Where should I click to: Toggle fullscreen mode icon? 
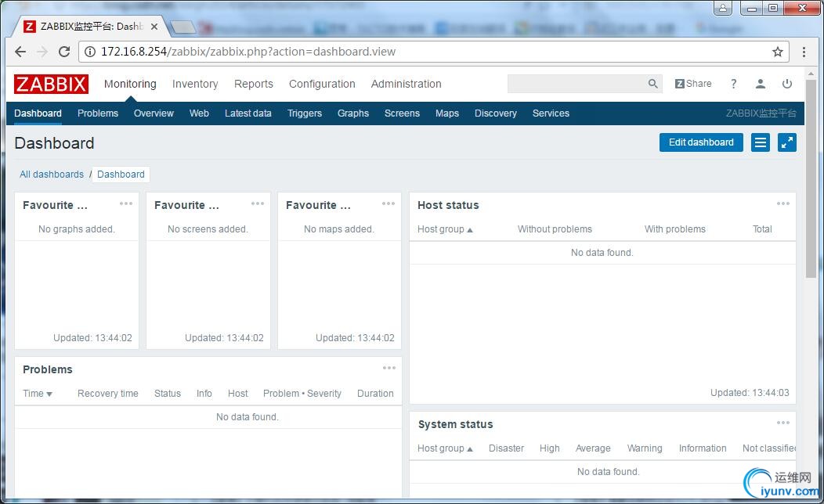(x=786, y=142)
